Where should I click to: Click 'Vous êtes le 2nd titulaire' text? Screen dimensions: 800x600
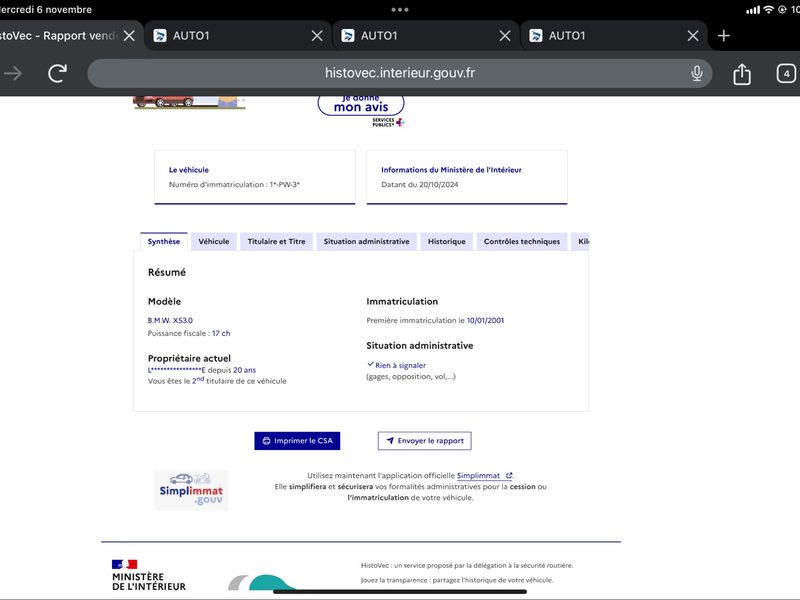217,381
